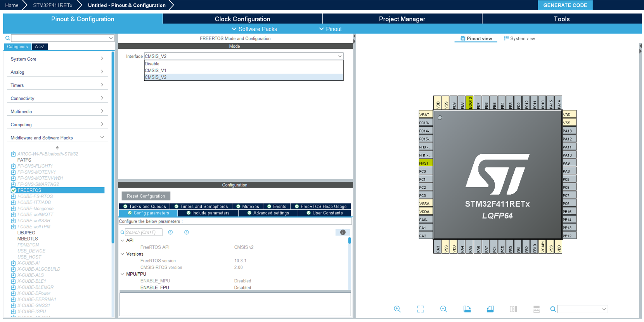Collapse the API parameter group
The image size is (644, 322).
[123, 240]
